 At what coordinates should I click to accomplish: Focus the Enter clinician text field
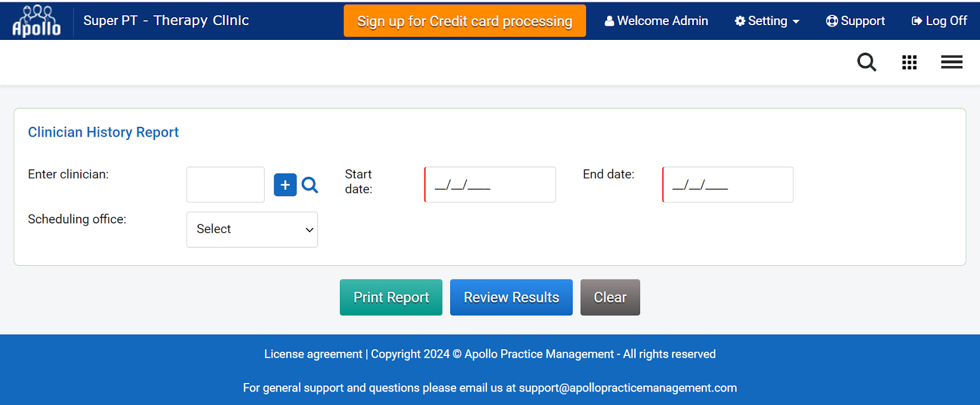pyautogui.click(x=225, y=184)
